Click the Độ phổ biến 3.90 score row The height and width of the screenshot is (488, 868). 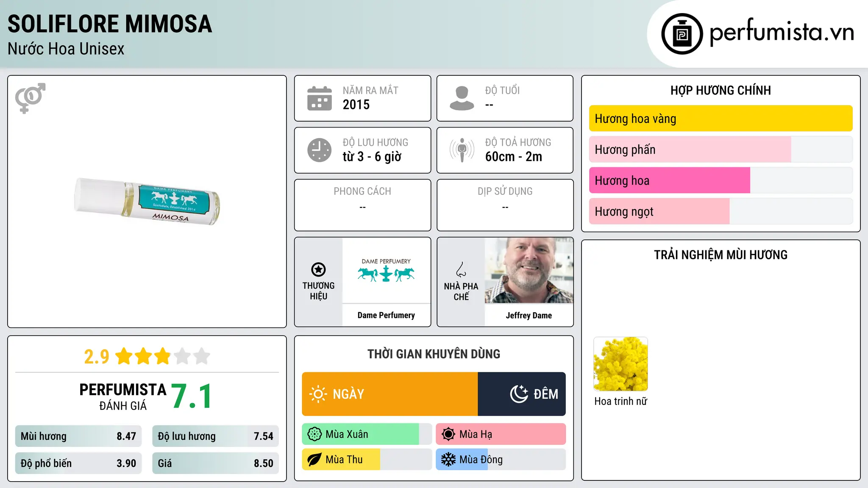click(x=78, y=463)
